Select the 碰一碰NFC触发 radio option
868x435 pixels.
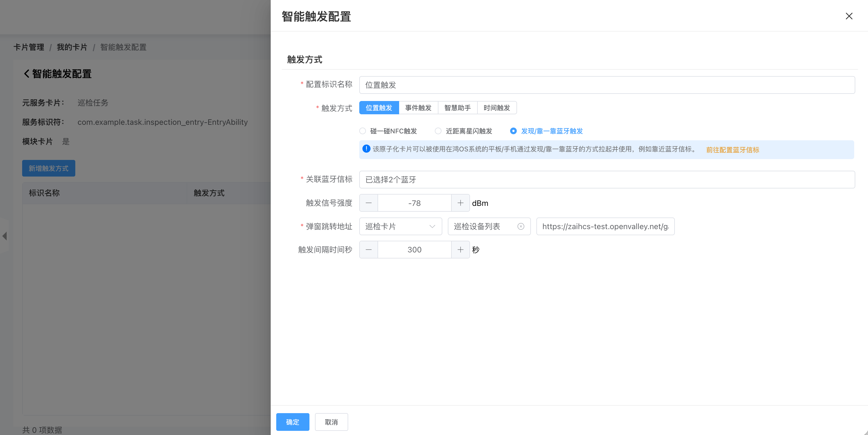tap(388, 131)
